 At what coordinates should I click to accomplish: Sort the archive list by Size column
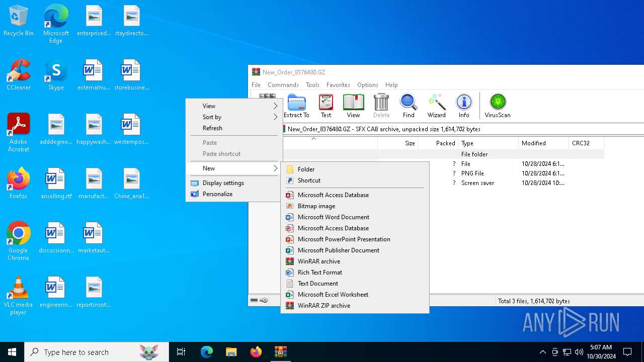[x=397, y=143]
